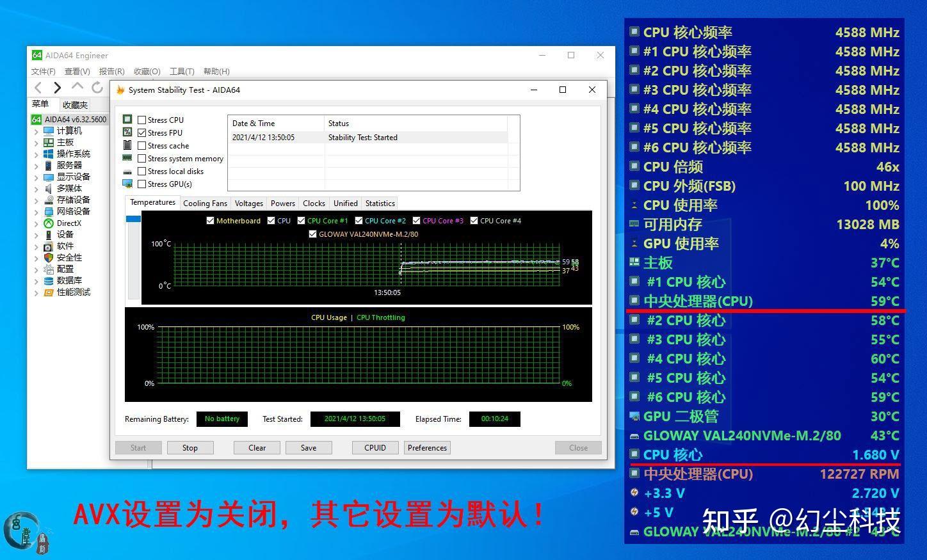Click the 设备 devices icon

pos(49,235)
